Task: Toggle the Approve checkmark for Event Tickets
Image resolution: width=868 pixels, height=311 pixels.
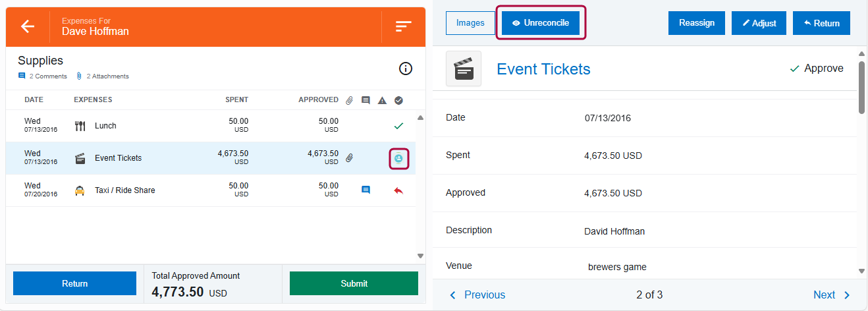Action: (x=817, y=69)
